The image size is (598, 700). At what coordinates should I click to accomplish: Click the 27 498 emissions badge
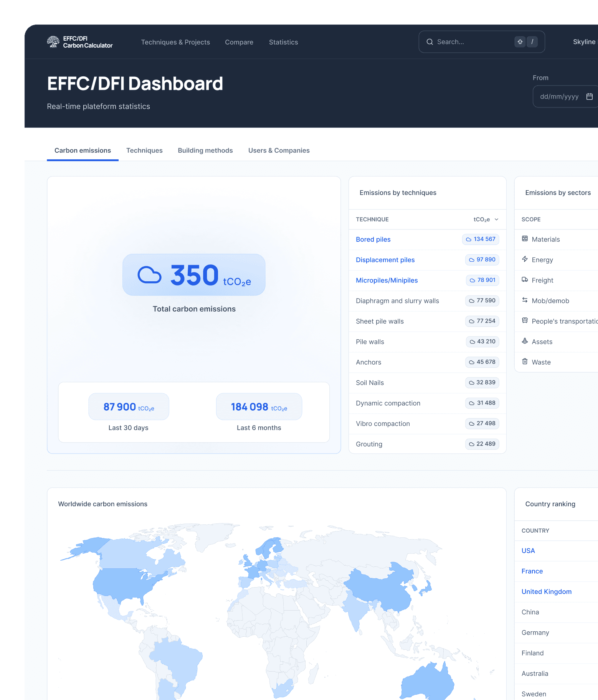pyautogui.click(x=482, y=423)
